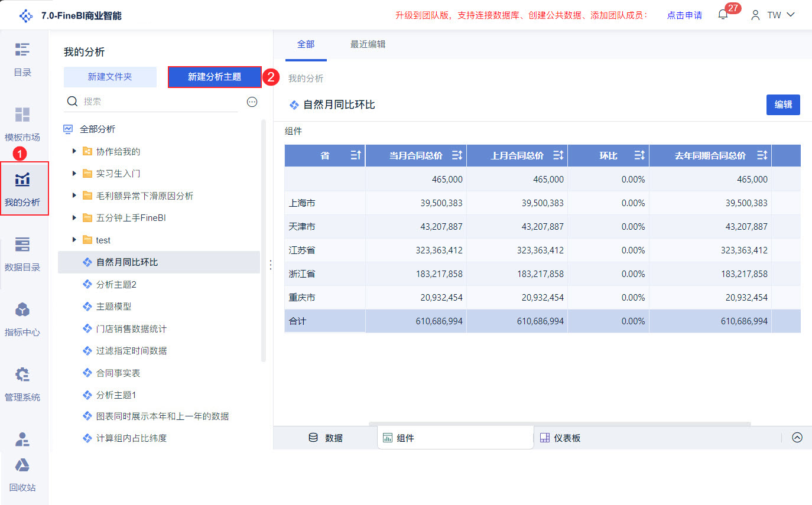Switch to the 仪表板 bottom tab
812x505 pixels.
tap(560, 438)
